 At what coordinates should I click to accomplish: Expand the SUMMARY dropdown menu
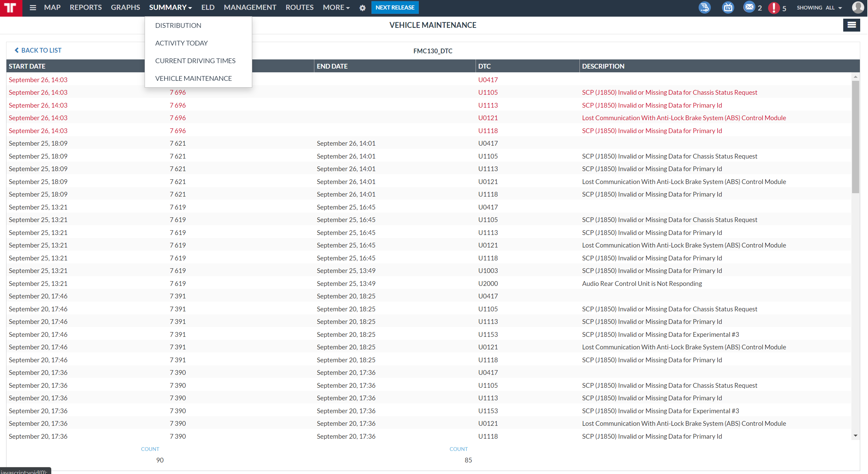pyautogui.click(x=170, y=7)
